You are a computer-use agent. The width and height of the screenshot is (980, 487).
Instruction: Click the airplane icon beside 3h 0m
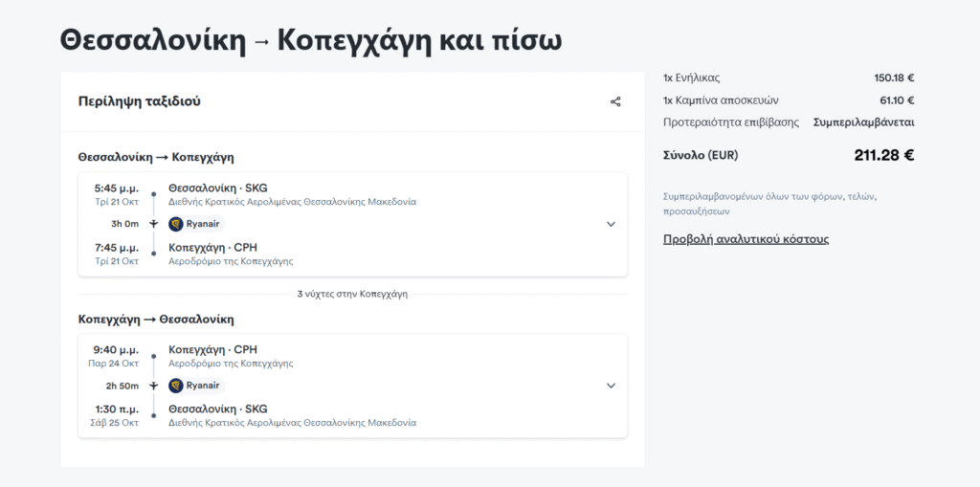[154, 224]
